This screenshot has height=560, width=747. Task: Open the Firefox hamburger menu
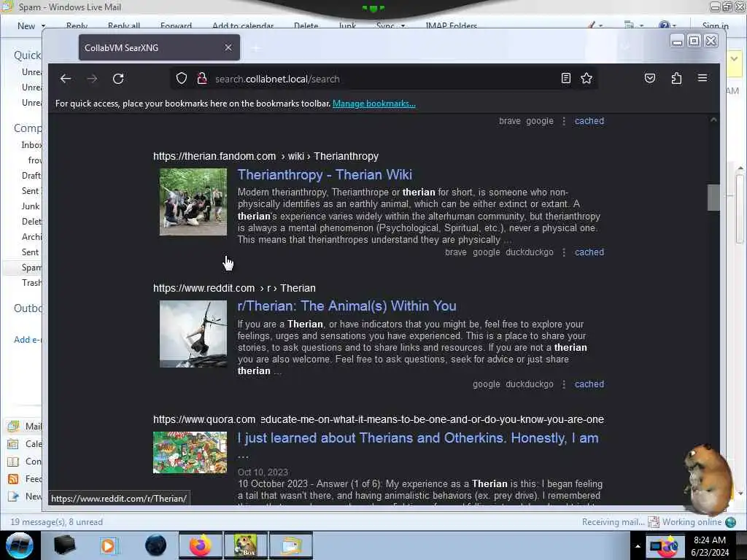703,78
